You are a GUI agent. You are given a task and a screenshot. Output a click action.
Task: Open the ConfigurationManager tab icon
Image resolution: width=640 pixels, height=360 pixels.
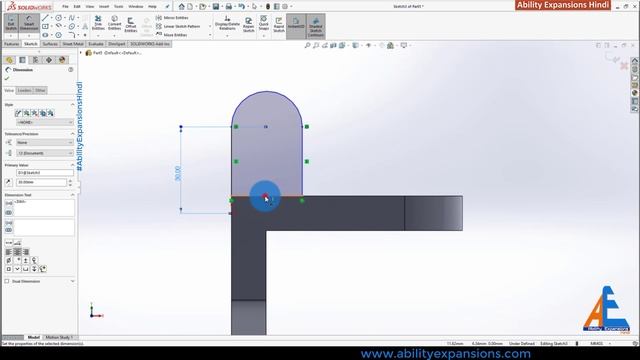pyautogui.click(x=36, y=60)
